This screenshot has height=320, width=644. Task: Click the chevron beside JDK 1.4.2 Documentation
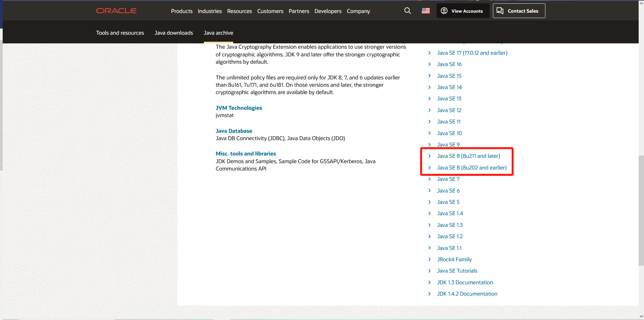429,294
